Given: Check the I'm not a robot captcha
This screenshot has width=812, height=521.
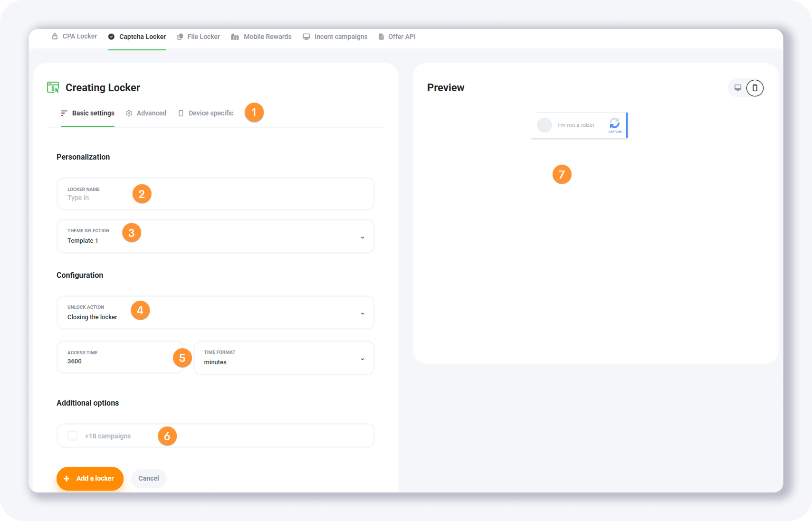Looking at the screenshot, I should [x=545, y=125].
